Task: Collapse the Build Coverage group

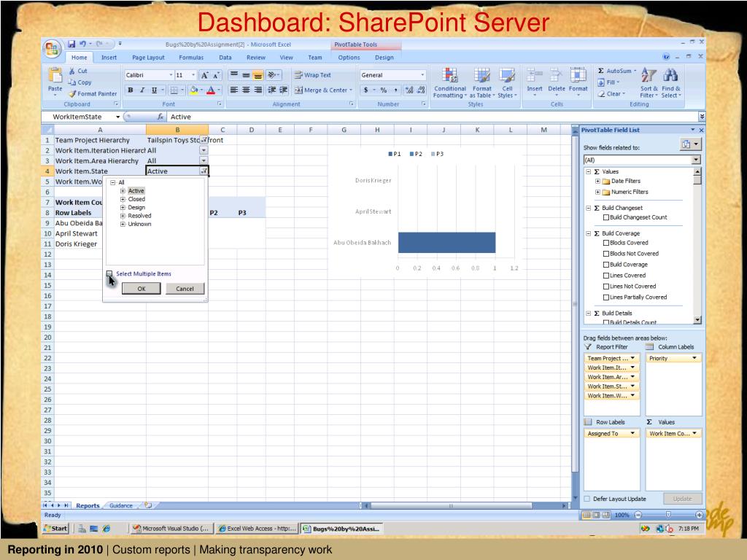Action: pos(589,233)
